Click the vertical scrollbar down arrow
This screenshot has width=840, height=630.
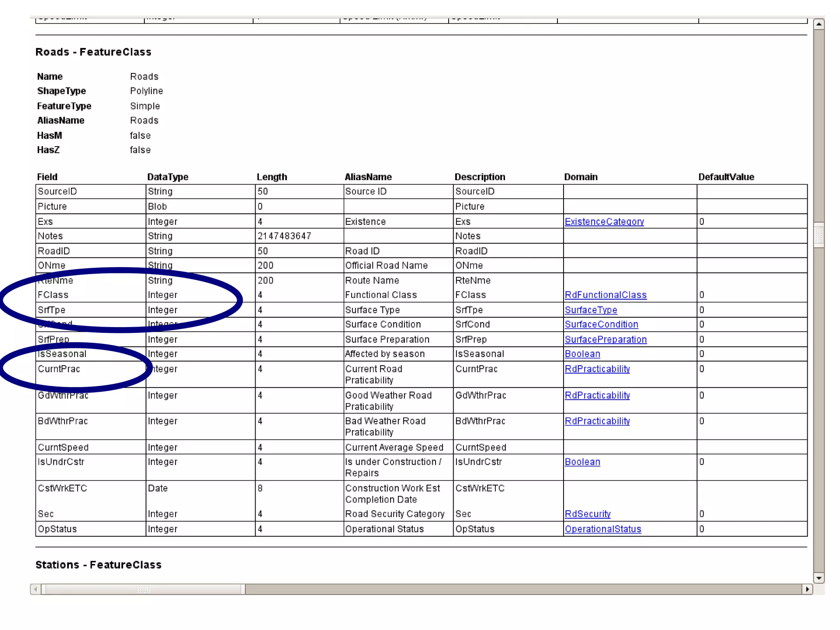(x=819, y=578)
